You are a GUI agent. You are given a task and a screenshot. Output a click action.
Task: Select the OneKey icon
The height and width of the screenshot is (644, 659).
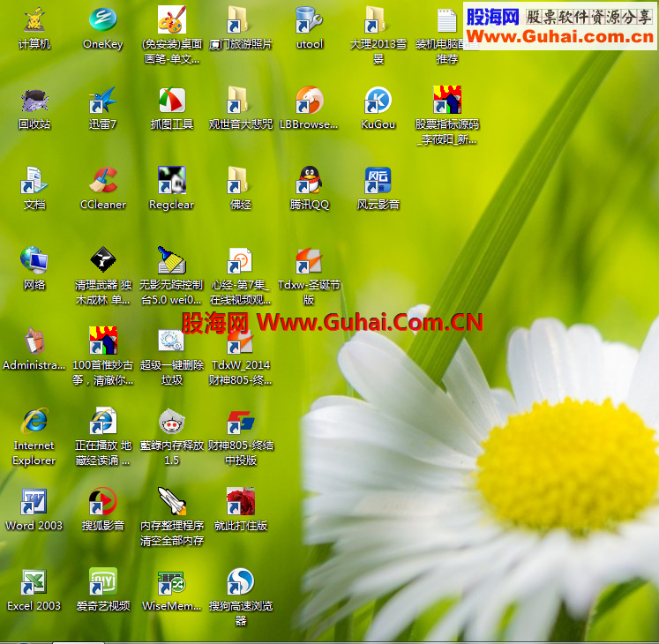tap(103, 19)
